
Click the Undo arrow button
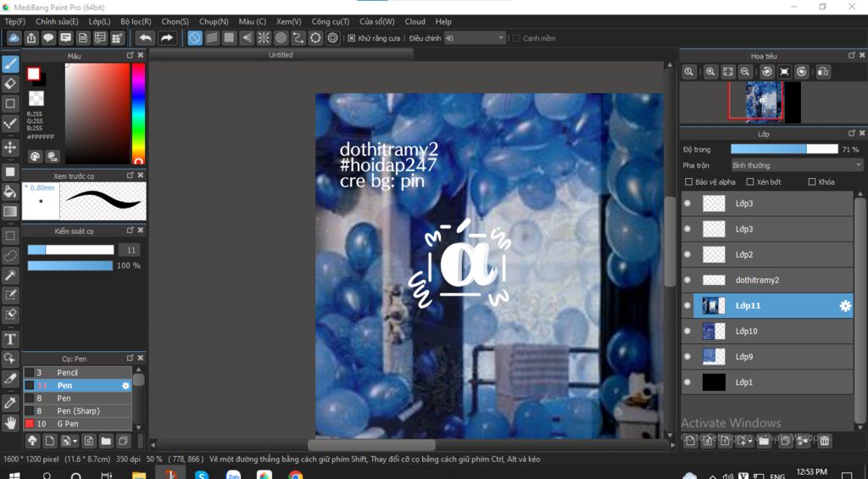145,38
